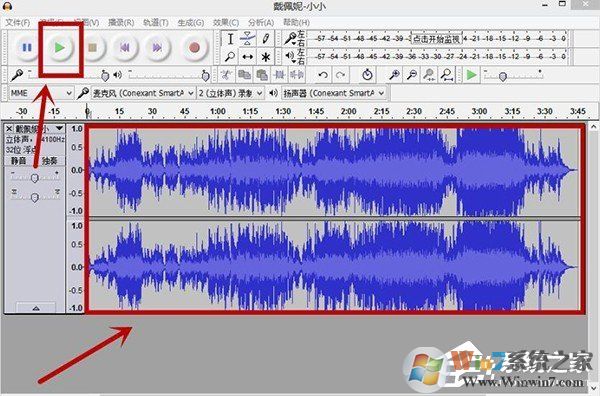Click the mixer toolbar speaker icon
Screen dimensions: 600x396
pos(117,75)
